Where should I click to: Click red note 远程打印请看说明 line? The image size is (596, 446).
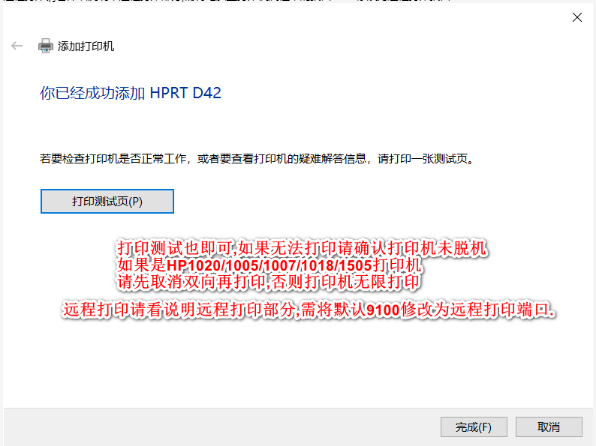(x=309, y=310)
